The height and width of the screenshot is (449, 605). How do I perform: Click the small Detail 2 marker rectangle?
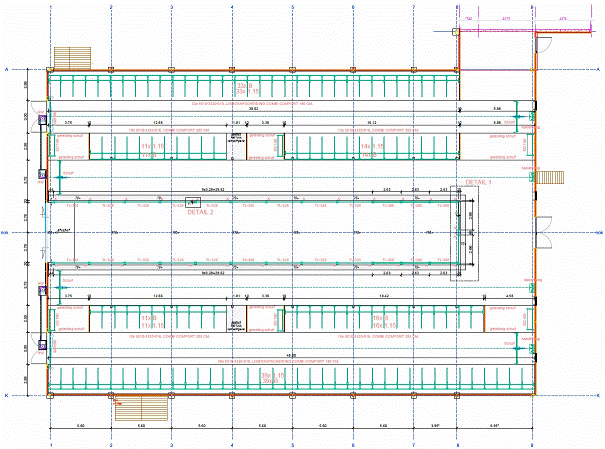(207, 202)
